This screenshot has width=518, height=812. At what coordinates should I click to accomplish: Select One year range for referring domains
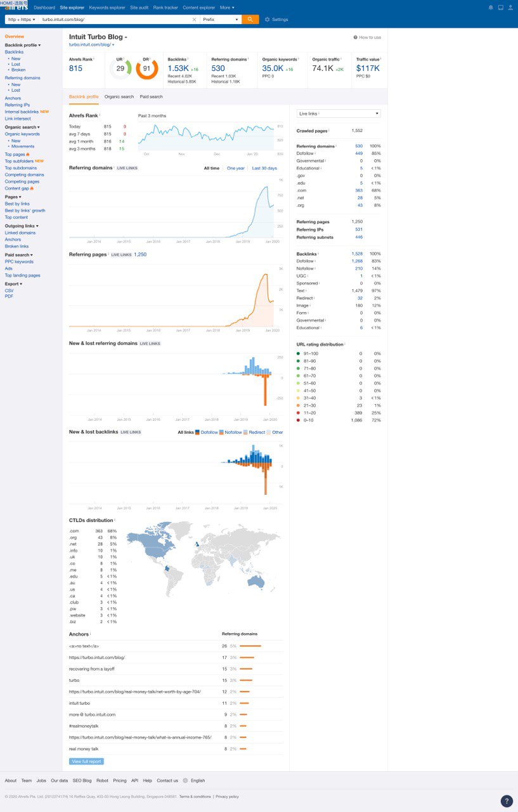click(x=235, y=168)
